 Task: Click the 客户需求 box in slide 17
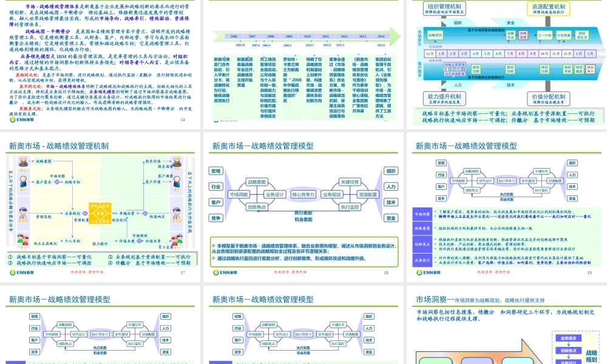44,182
